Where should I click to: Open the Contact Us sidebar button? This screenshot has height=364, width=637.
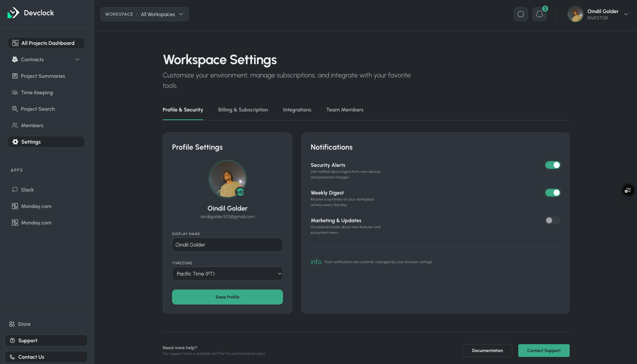click(46, 357)
